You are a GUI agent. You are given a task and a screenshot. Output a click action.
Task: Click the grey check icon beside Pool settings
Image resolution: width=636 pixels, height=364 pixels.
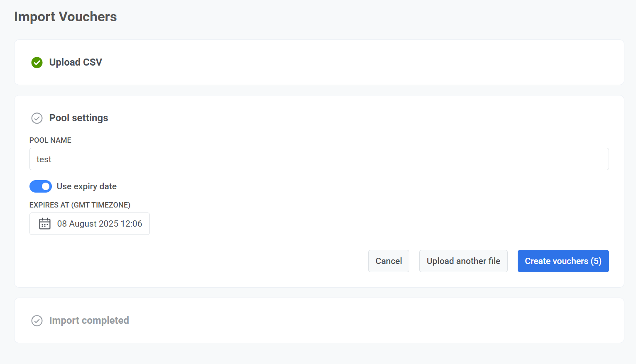(x=37, y=118)
